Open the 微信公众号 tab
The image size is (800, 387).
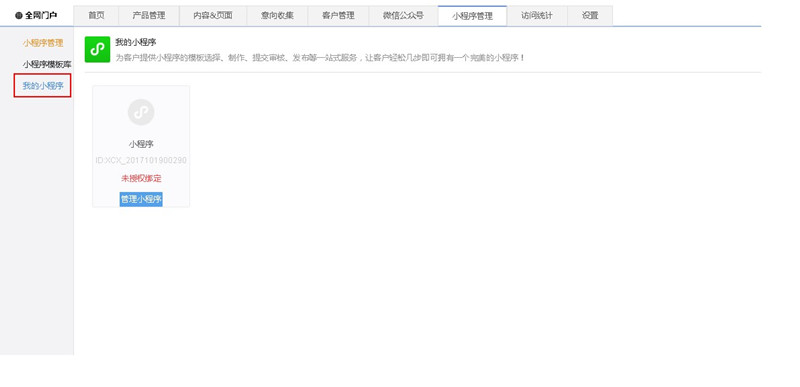403,16
